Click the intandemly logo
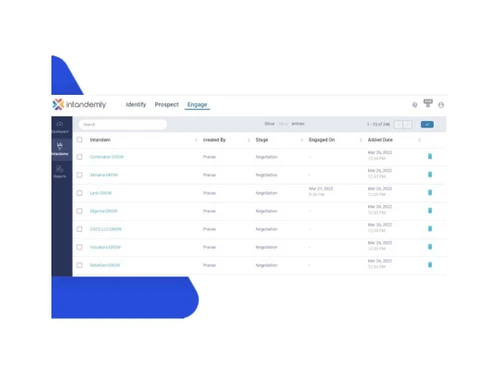The height and width of the screenshot is (375, 500). point(79,105)
